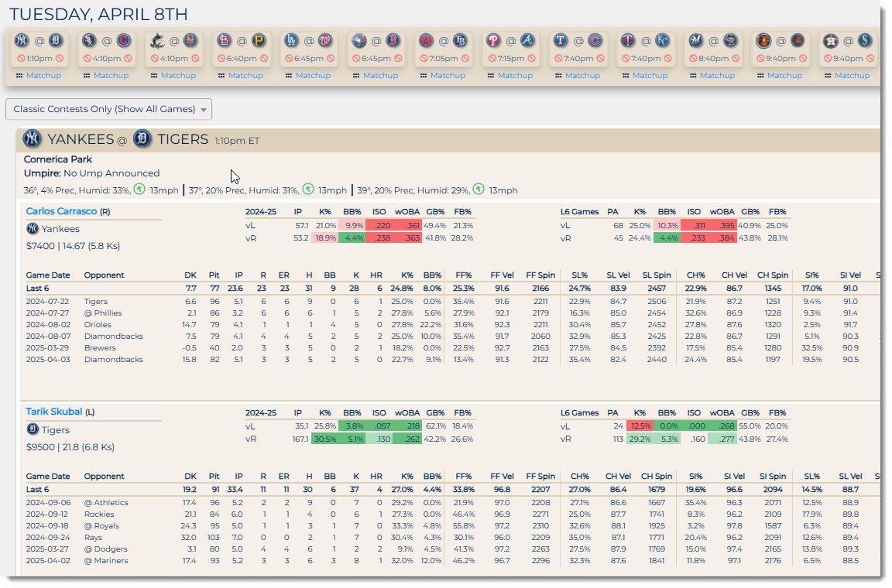Click the small Tigers logo under Tarik Skubal
The width and height of the screenshot is (892, 588).
[33, 429]
